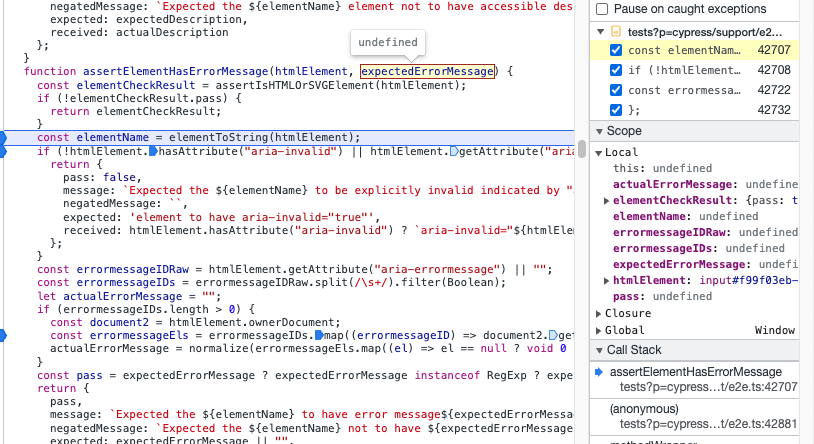The image size is (814, 444).
Task: Collapse the tests?p=cypress/support breakpoint group
Action: [601, 32]
